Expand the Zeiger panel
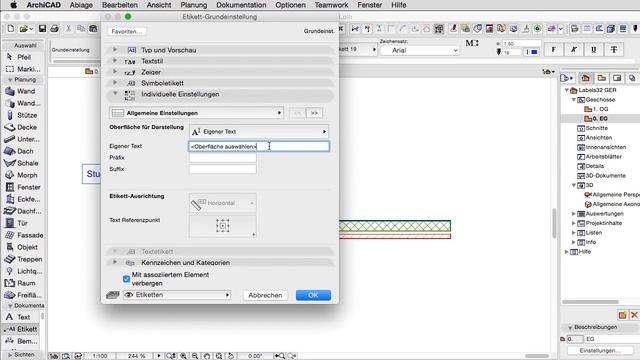This screenshot has height=360, width=640. pyautogui.click(x=115, y=71)
